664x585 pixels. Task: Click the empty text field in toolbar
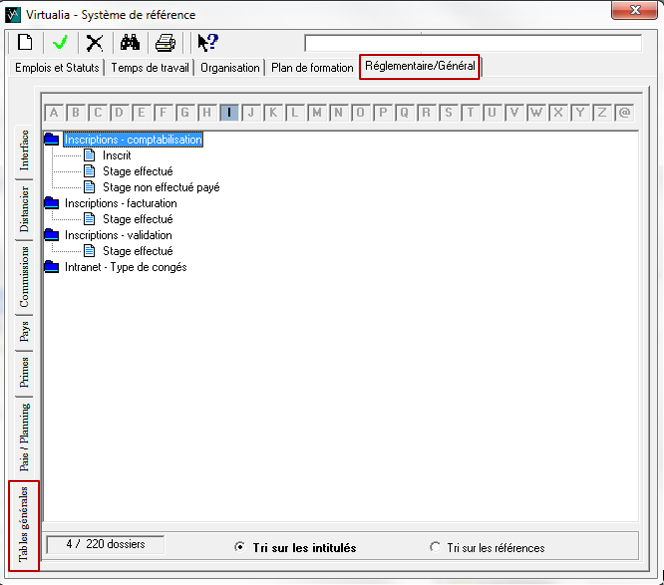[x=472, y=43]
